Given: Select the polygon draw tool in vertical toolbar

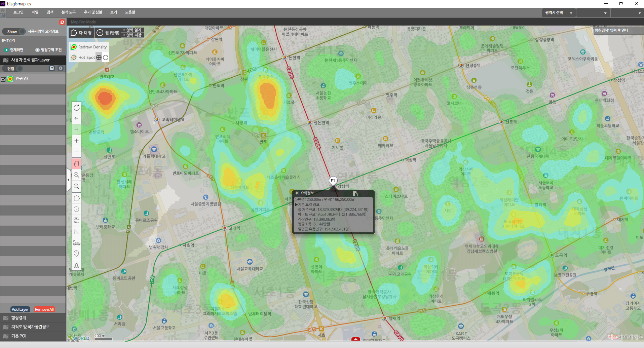Looking at the screenshot, I should tap(77, 198).
